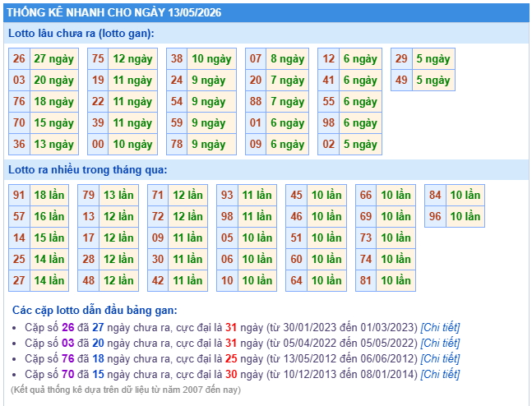Select the "13 lần" cell
Screen dimensions: 532x406
coord(118,195)
